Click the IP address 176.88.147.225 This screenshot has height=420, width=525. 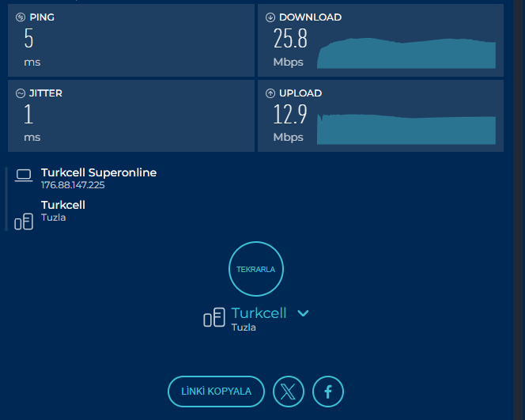(73, 185)
